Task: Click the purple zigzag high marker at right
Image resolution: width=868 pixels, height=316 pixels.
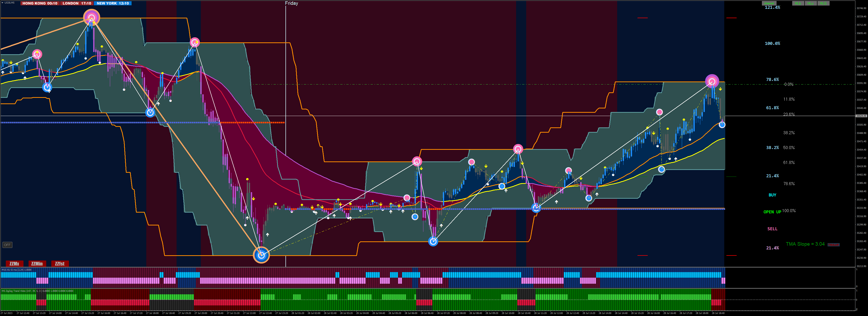Action: [x=712, y=81]
